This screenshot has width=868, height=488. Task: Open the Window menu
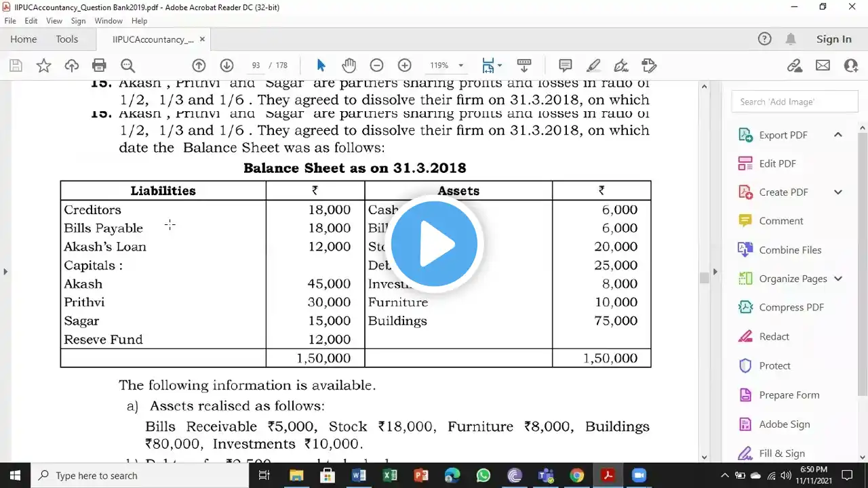coord(108,21)
